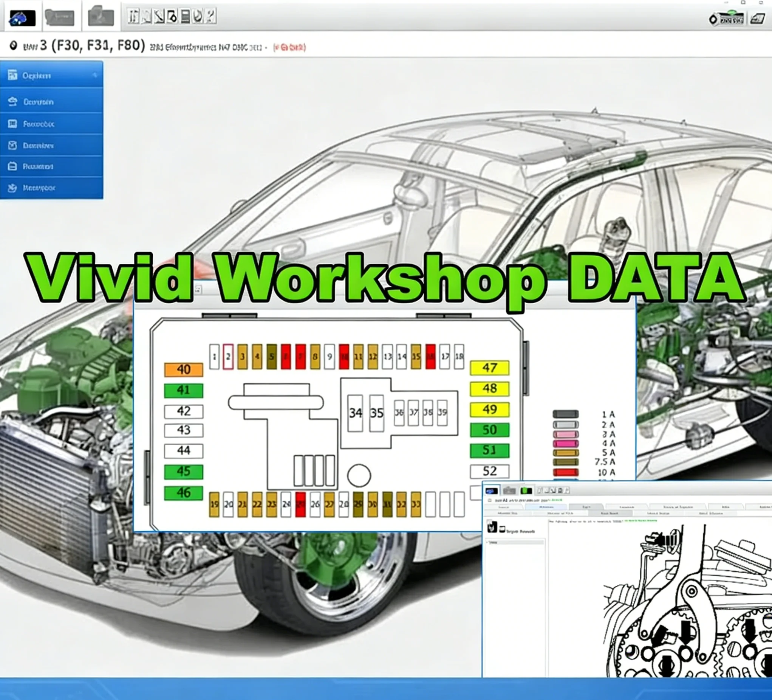The width and height of the screenshot is (772, 700).
Task: Toggle fuse 47 highlighted yellow
Action: [489, 368]
